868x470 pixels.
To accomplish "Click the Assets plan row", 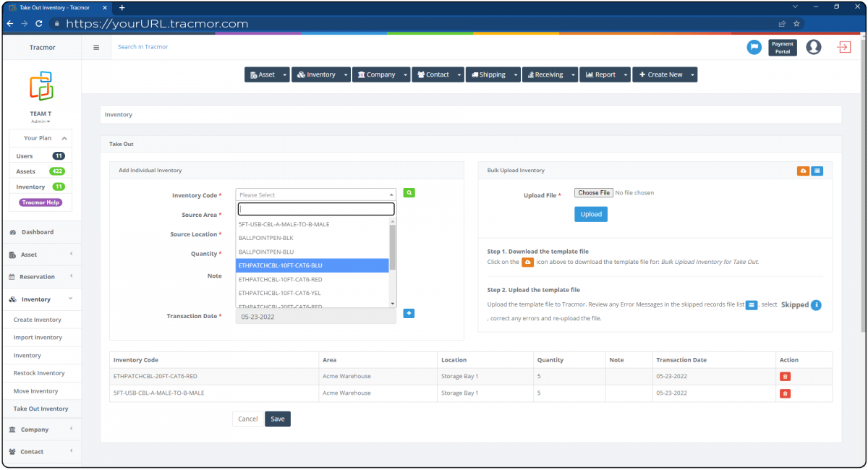I will coord(41,171).
